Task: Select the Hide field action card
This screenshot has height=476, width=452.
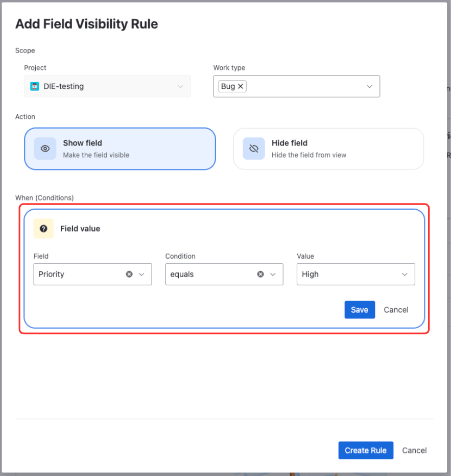Action: [328, 148]
